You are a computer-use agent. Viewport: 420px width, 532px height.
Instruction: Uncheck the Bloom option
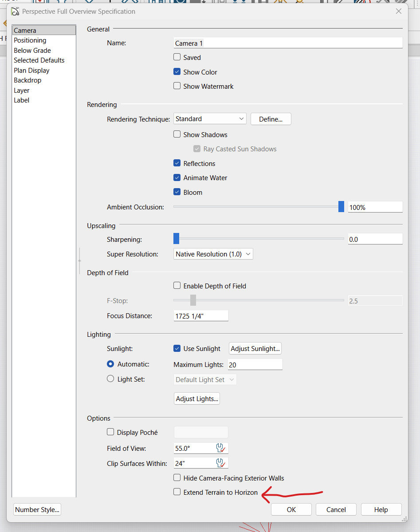177,192
